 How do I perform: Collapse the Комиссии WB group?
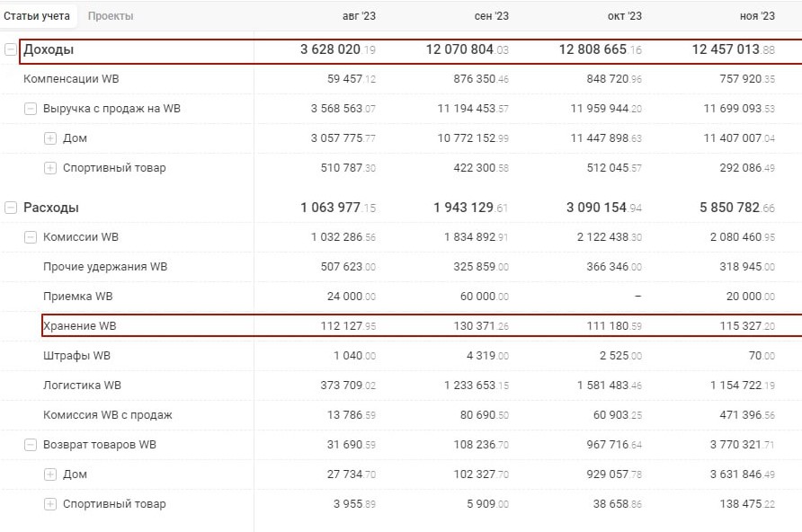[x=31, y=237]
